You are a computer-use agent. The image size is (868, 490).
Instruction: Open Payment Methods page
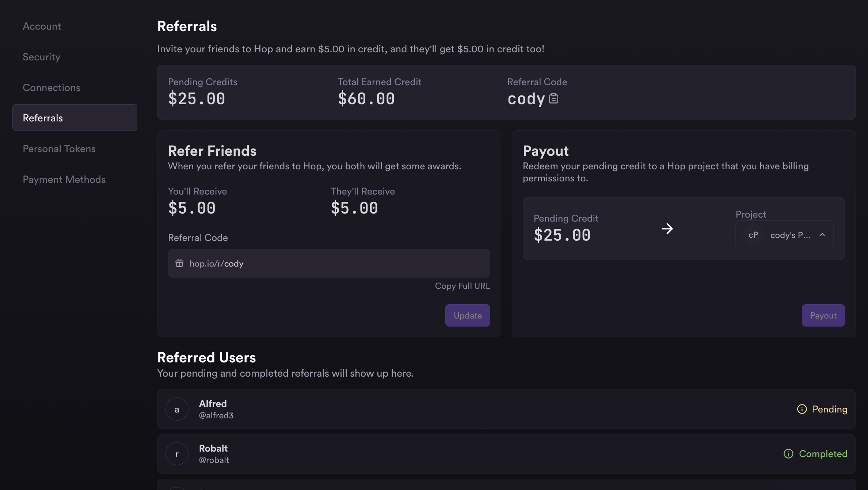point(64,180)
